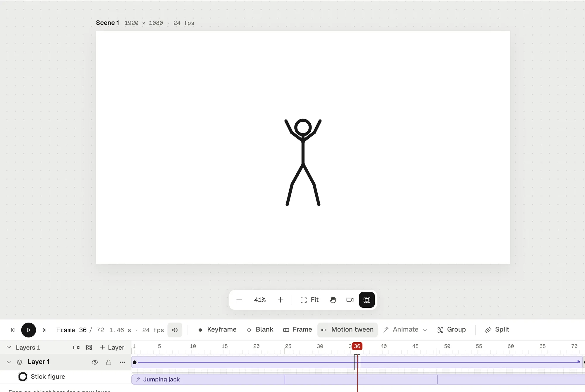585x392 pixels.
Task: Jump to the first frame
Action: (13, 330)
